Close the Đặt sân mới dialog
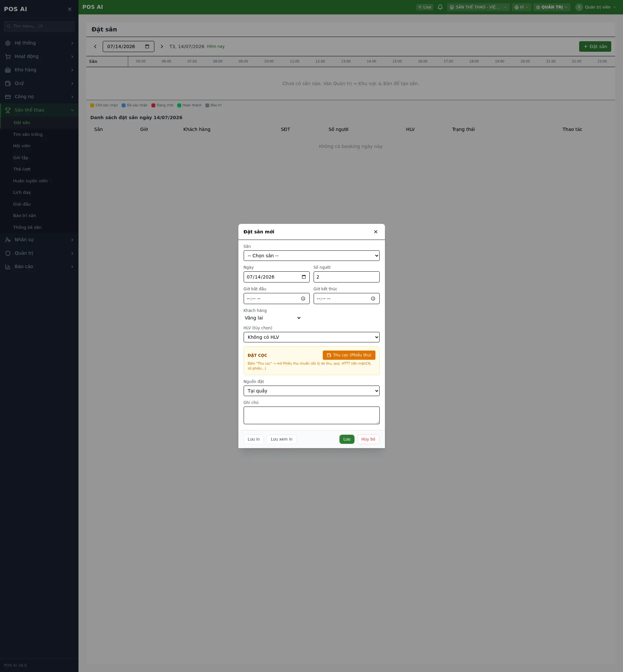623x672 pixels. (x=375, y=232)
